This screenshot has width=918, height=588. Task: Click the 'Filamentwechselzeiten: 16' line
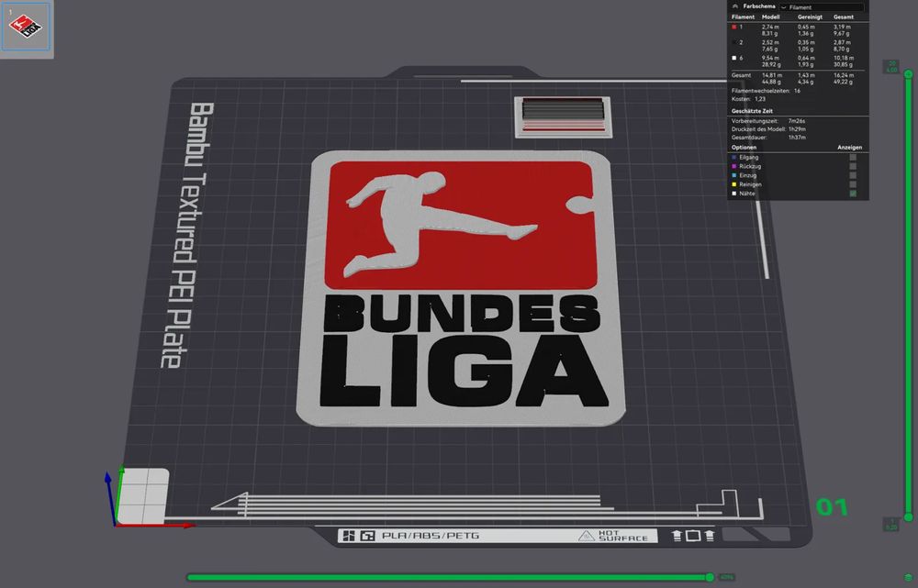tap(766, 91)
